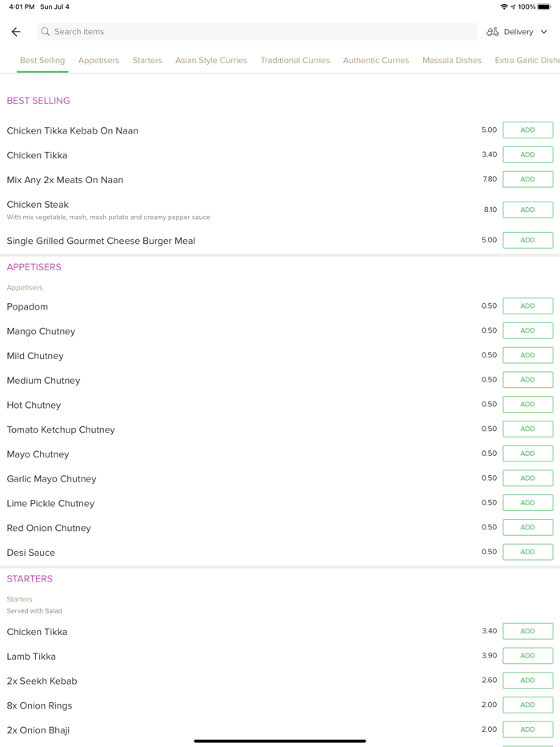The width and height of the screenshot is (560, 747).
Task: Tap the Wi-Fi status icon
Action: point(504,6)
